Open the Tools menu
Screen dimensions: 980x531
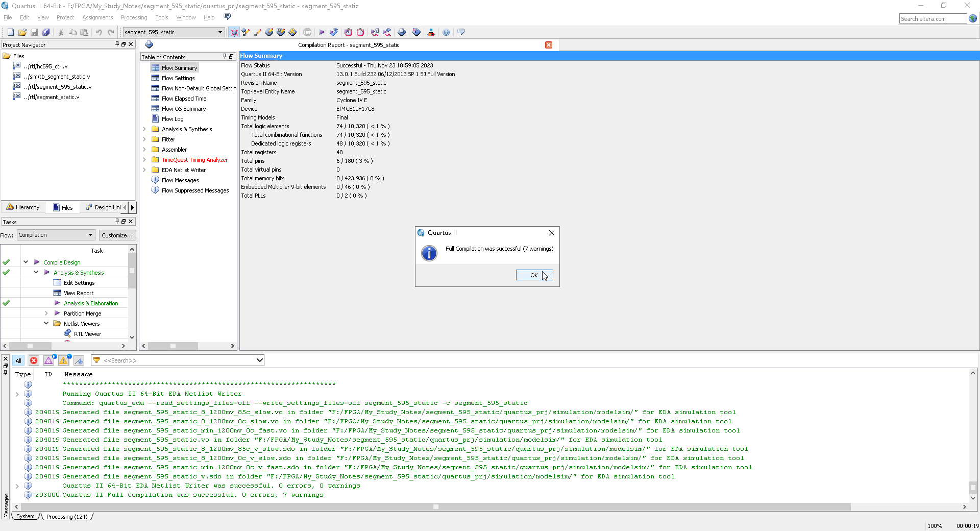point(161,17)
